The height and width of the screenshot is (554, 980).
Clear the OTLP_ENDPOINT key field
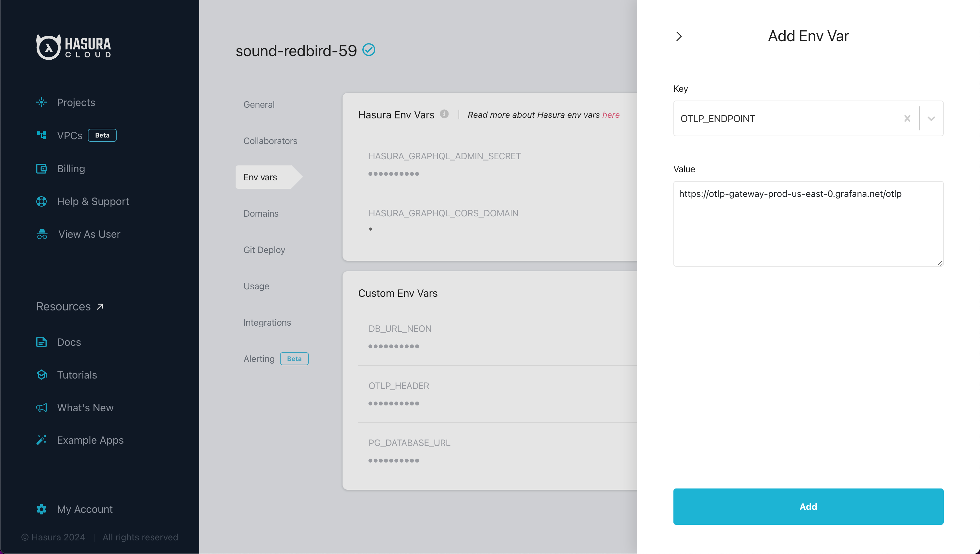tap(907, 118)
